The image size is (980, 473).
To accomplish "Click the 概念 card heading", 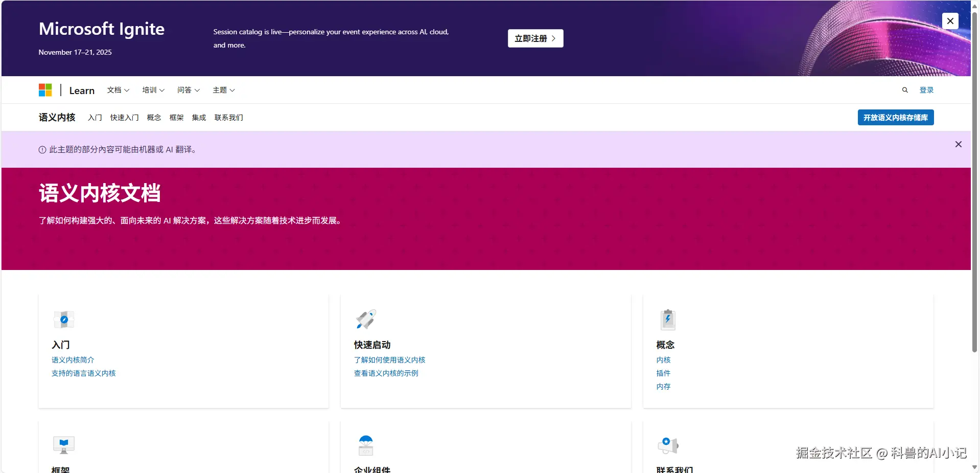I will 666,345.
